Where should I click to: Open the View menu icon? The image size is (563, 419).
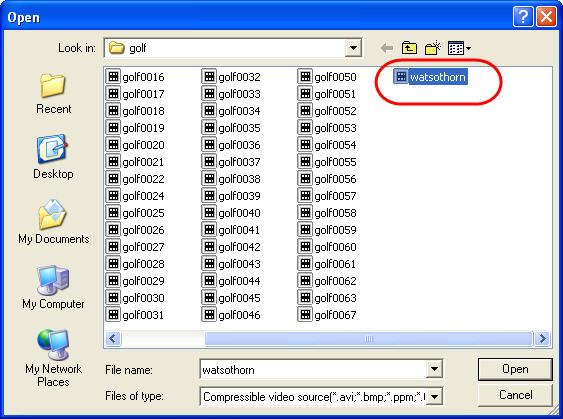(x=459, y=48)
